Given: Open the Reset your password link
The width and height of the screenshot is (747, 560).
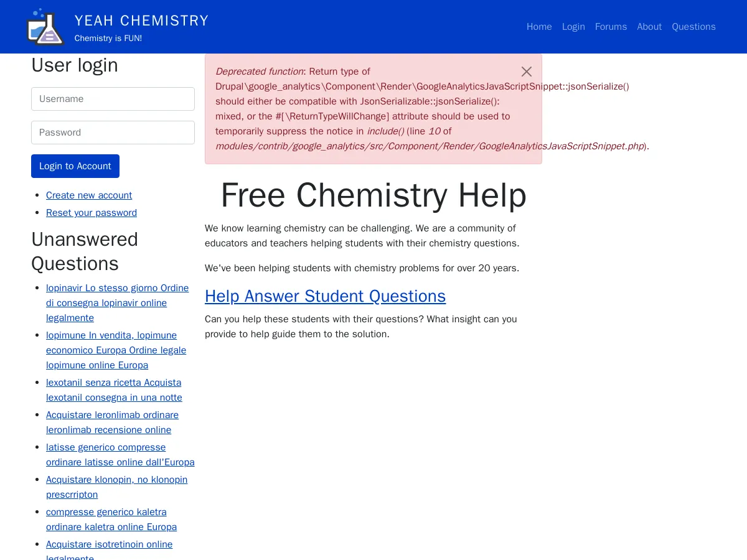Looking at the screenshot, I should (x=91, y=212).
